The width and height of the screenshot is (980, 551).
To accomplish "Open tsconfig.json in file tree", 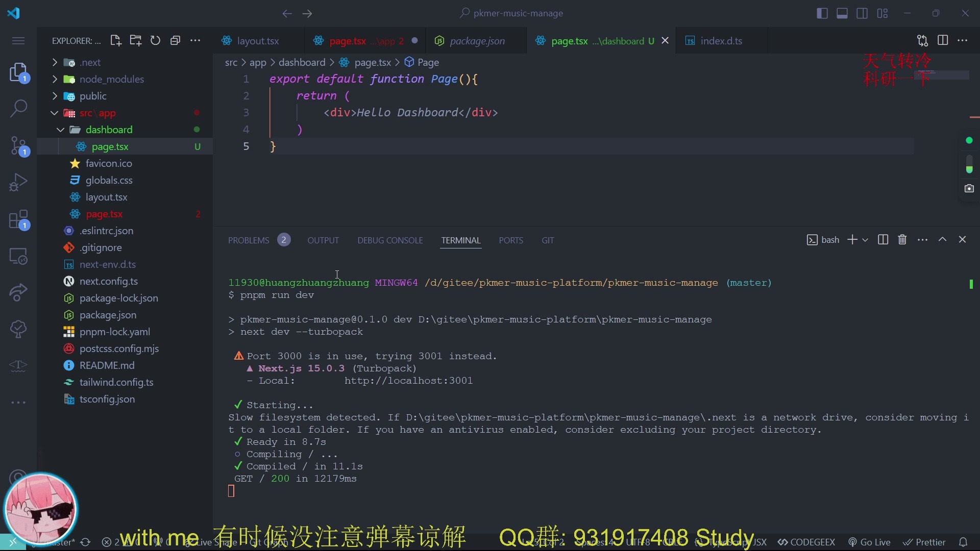I will coord(107,399).
